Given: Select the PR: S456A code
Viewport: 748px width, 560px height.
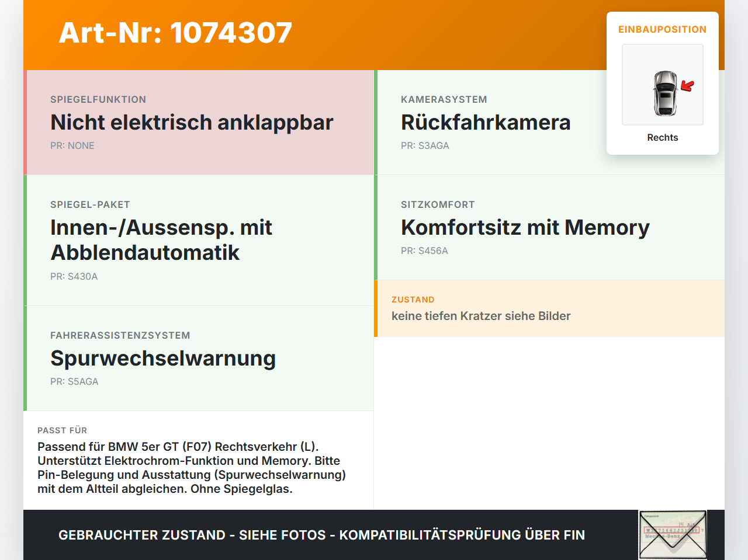Looking at the screenshot, I should point(424,251).
